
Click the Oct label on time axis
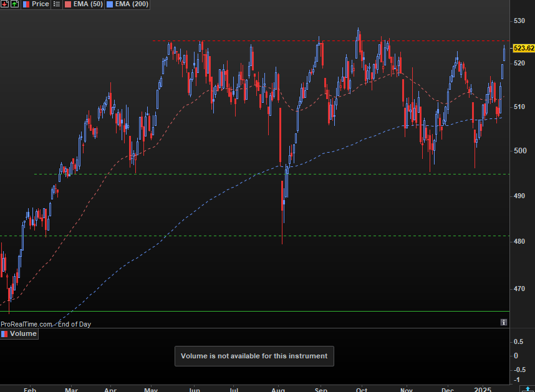pos(362,390)
